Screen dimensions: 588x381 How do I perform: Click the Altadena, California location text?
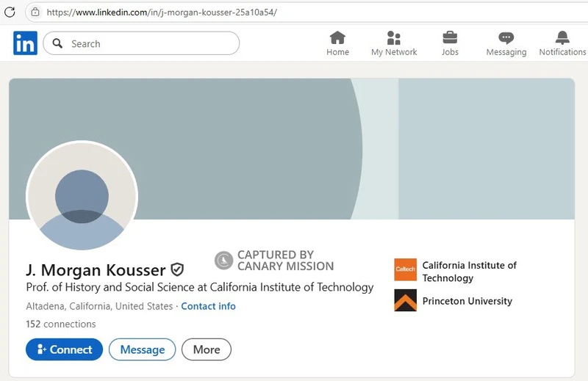pos(99,306)
